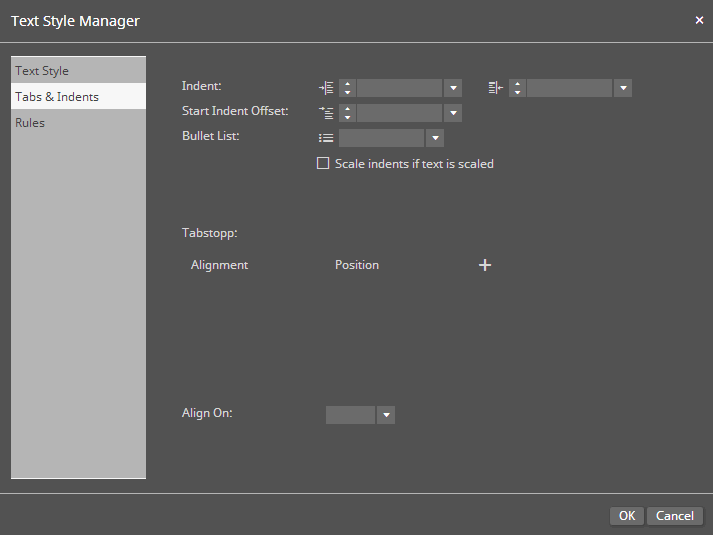Close the Text Style Manager dialog
This screenshot has width=713, height=535.
[699, 20]
